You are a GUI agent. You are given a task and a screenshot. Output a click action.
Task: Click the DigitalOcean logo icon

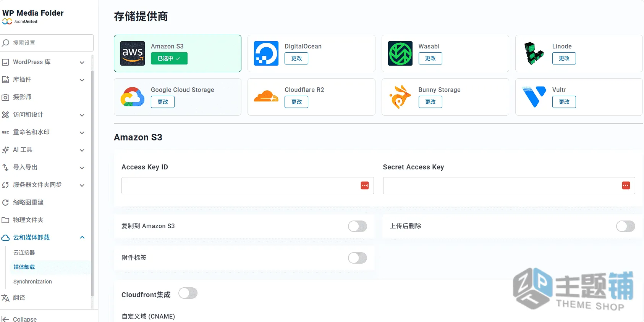(x=266, y=53)
